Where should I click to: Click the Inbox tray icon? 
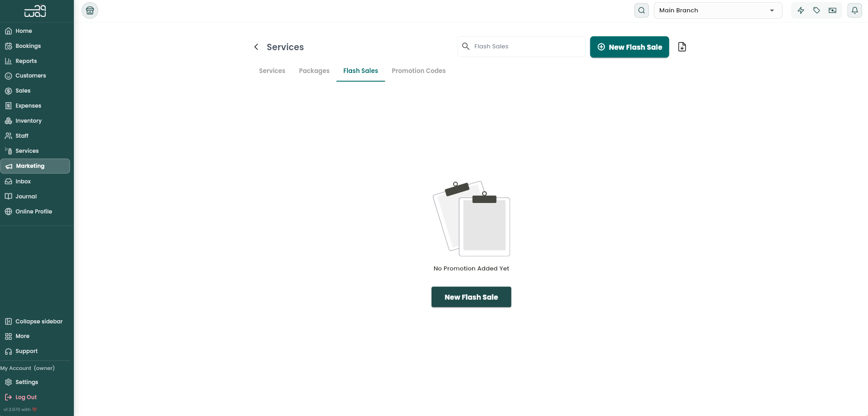pyautogui.click(x=8, y=182)
